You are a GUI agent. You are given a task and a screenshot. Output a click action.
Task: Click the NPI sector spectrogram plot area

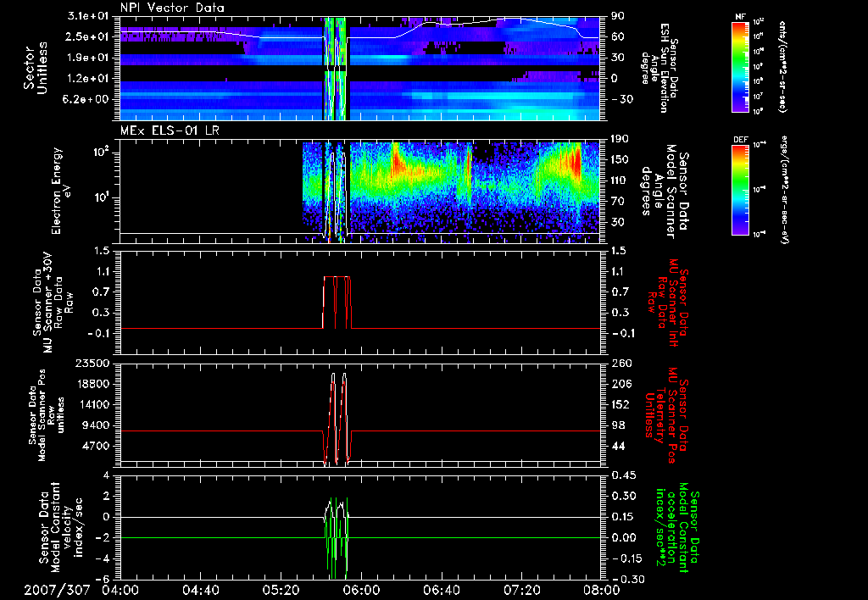[359, 68]
